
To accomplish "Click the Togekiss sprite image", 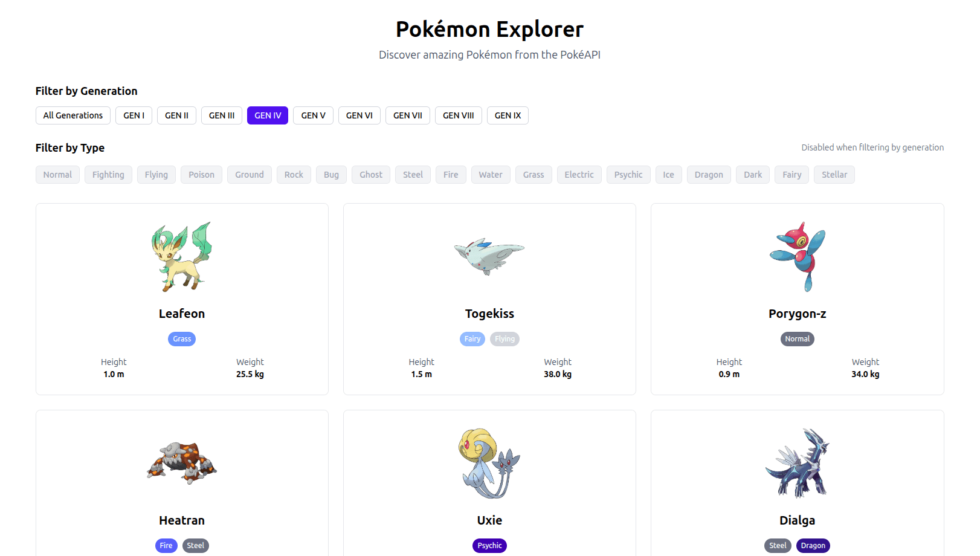I will pos(489,256).
